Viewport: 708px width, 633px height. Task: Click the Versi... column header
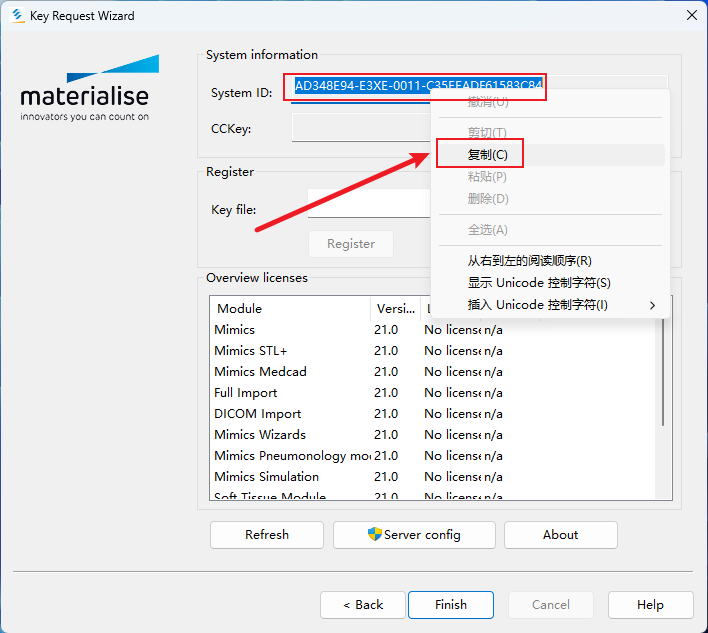[x=396, y=308]
